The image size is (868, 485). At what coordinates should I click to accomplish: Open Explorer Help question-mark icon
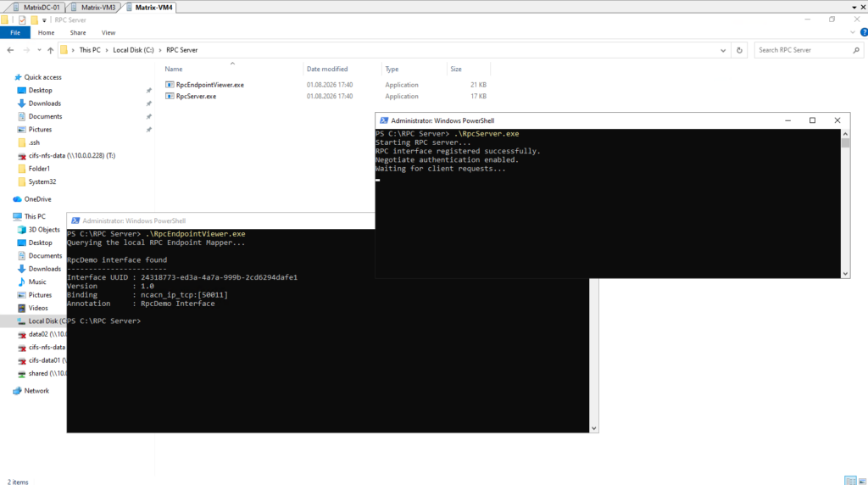click(864, 33)
